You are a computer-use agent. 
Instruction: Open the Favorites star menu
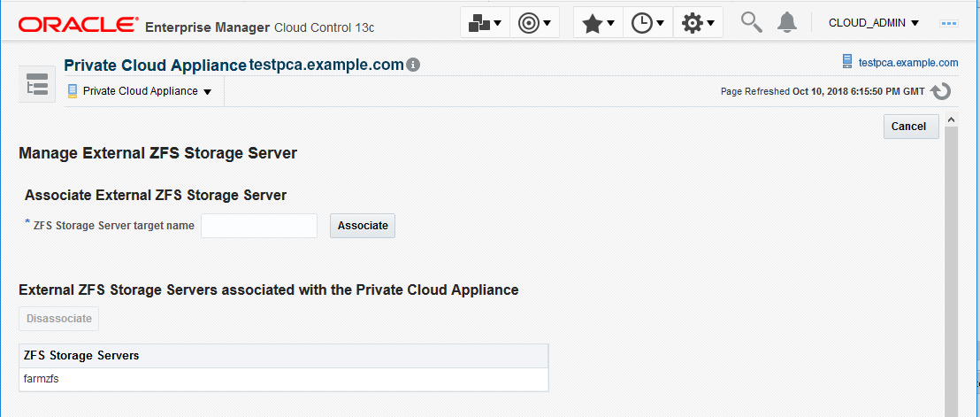tap(598, 23)
